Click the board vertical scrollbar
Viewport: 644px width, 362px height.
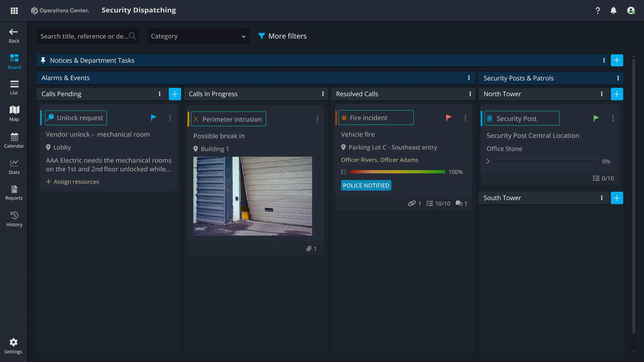[x=634, y=195]
